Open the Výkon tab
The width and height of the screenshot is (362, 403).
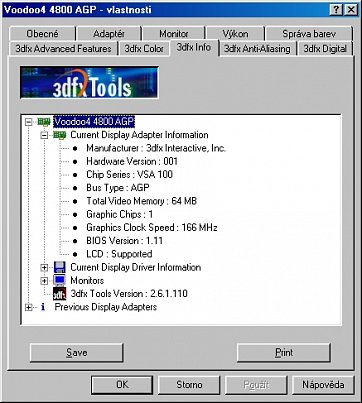tap(236, 34)
